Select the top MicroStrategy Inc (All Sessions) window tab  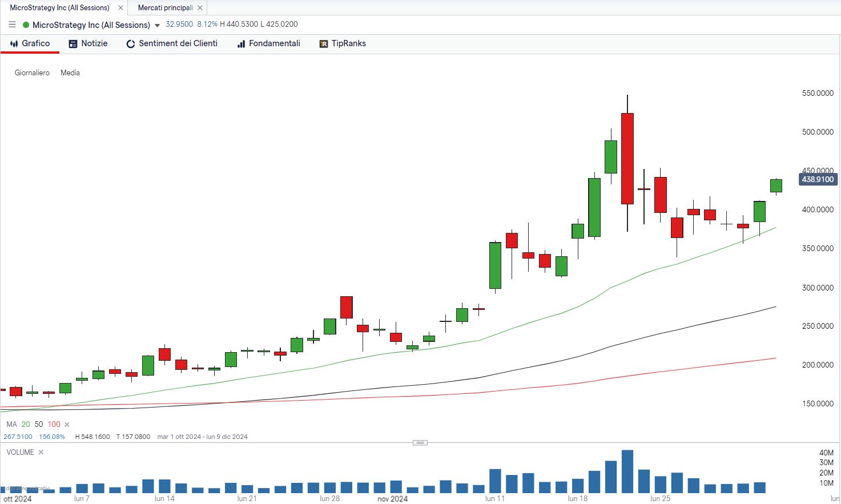(59, 8)
